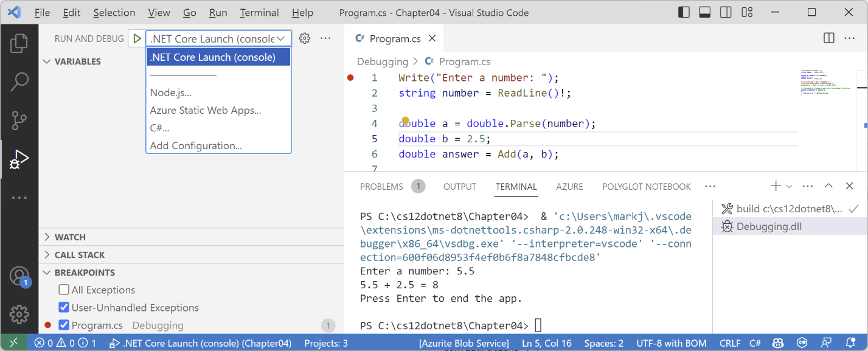Open the launch configuration dropdown
The image size is (868, 351).
click(218, 38)
